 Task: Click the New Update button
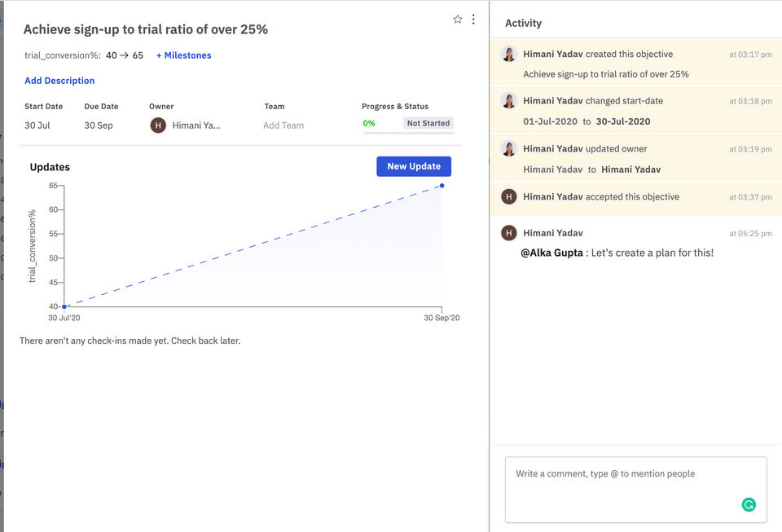pos(414,166)
